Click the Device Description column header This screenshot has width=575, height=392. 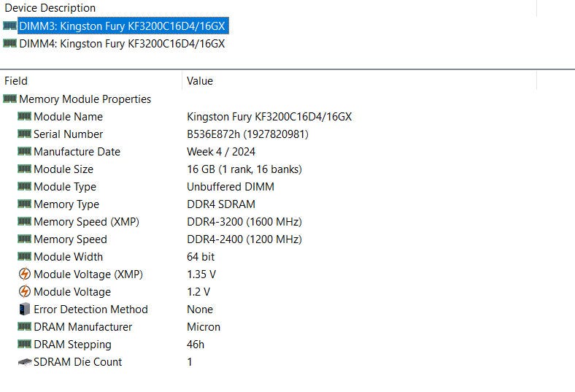pyautogui.click(x=50, y=8)
